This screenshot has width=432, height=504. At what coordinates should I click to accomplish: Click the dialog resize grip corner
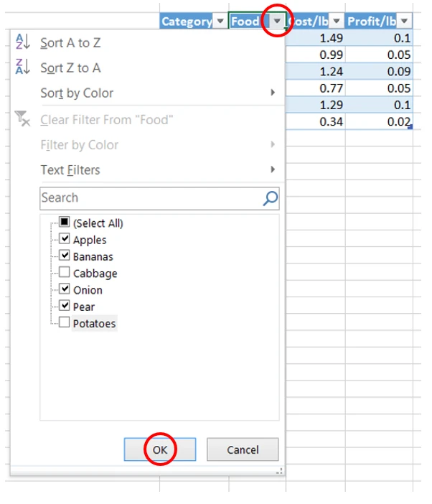280,472
